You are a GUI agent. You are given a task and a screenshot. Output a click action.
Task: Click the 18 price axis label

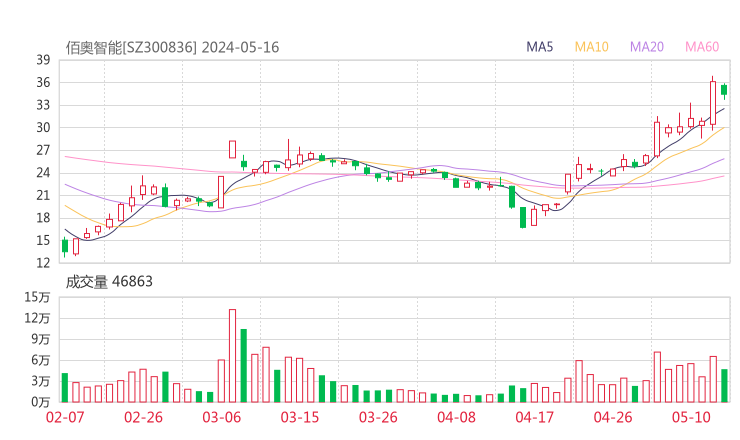[43, 218]
